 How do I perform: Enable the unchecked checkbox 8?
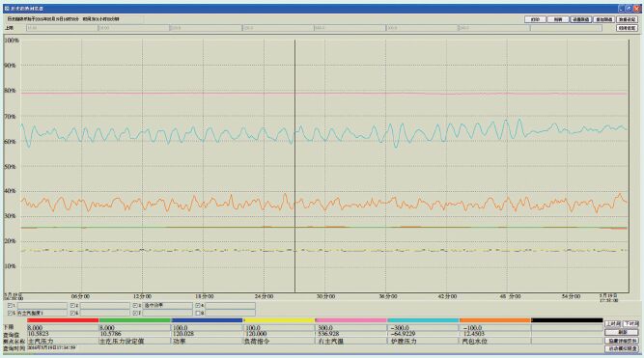(199, 314)
